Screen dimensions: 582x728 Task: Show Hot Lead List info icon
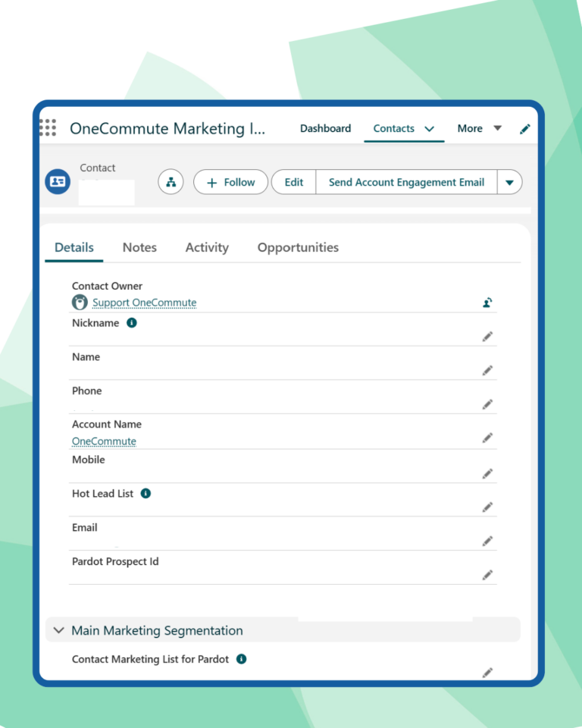(x=145, y=493)
